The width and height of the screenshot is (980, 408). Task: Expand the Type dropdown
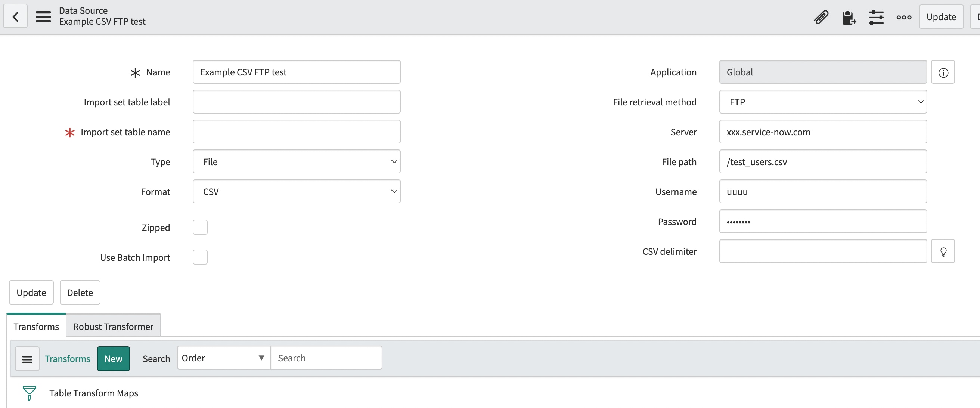297,162
